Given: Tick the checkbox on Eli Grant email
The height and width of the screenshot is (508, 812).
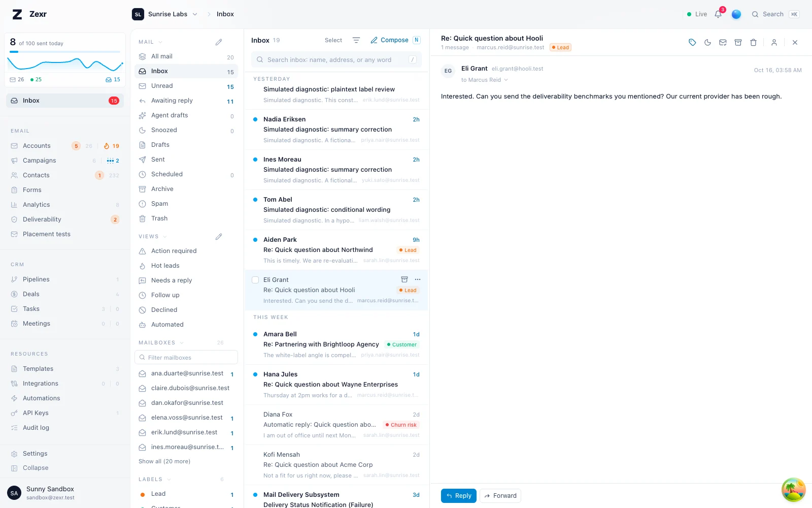Looking at the screenshot, I should 255,280.
